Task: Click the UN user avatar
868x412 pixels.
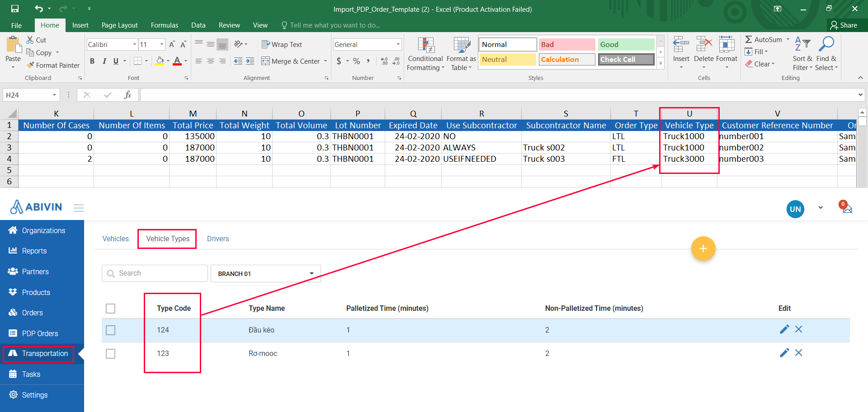Action: (795, 209)
